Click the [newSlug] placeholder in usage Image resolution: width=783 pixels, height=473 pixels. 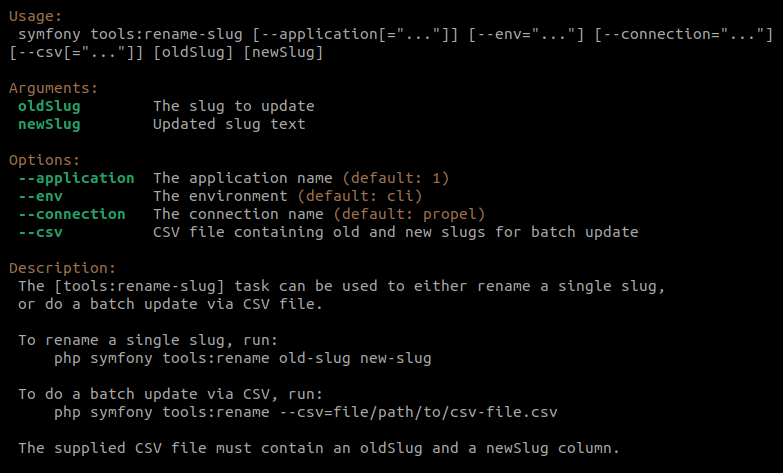tap(283, 52)
